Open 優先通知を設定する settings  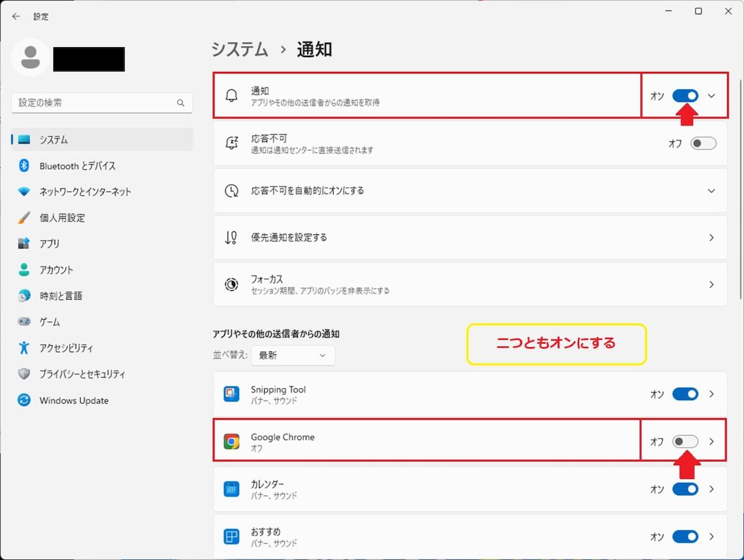click(469, 238)
